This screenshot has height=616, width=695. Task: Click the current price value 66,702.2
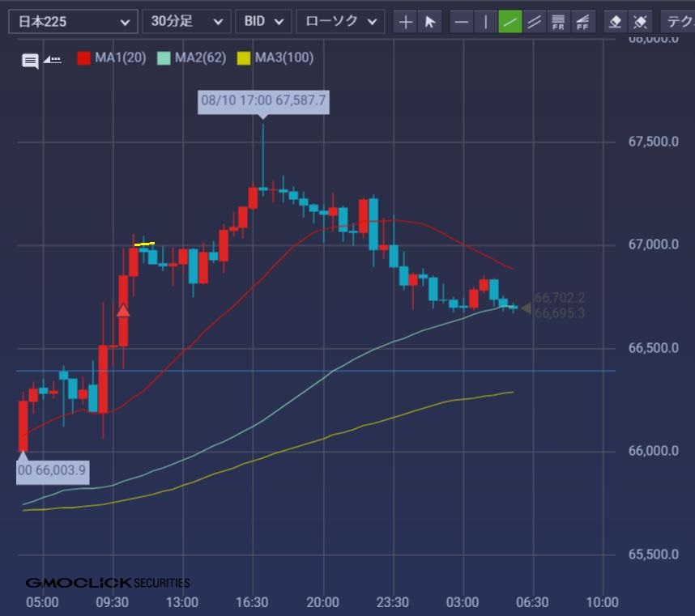click(560, 298)
